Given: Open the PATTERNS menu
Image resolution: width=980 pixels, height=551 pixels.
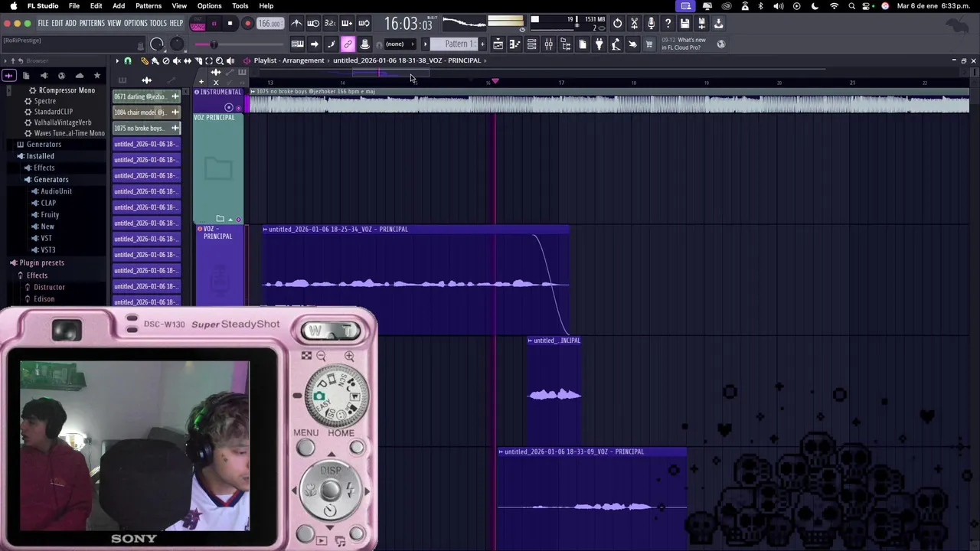Looking at the screenshot, I should pyautogui.click(x=92, y=24).
